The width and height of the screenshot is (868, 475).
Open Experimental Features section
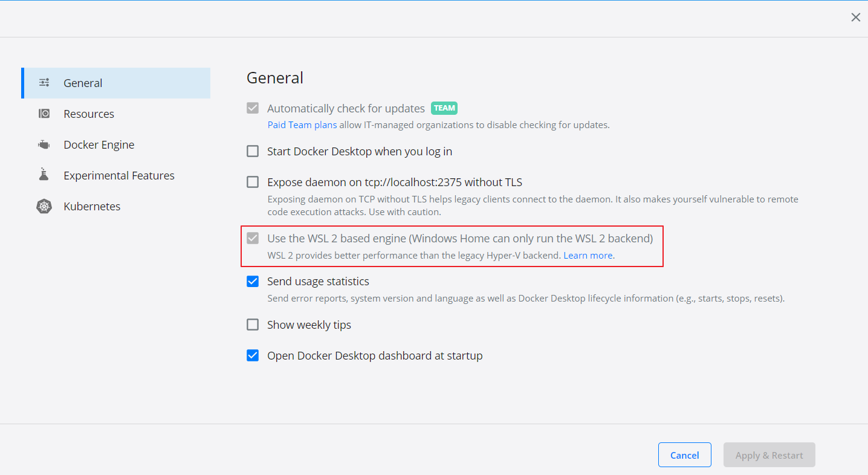point(115,175)
